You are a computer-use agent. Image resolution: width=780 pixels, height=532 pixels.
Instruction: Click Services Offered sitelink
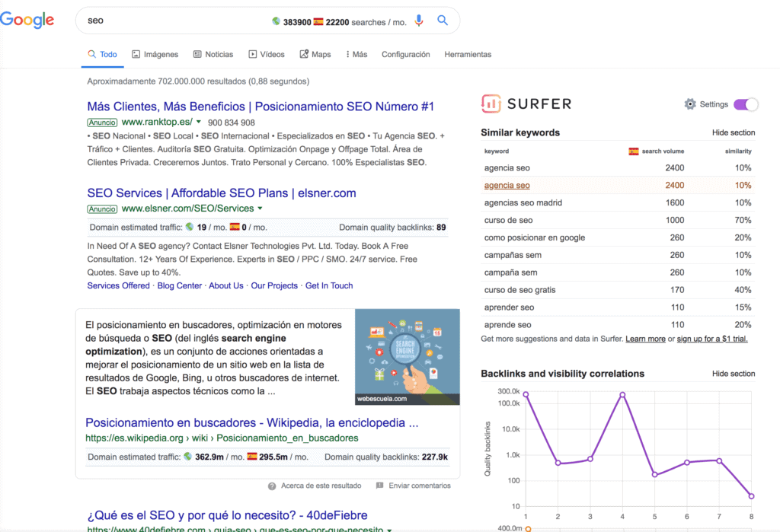tap(118, 285)
